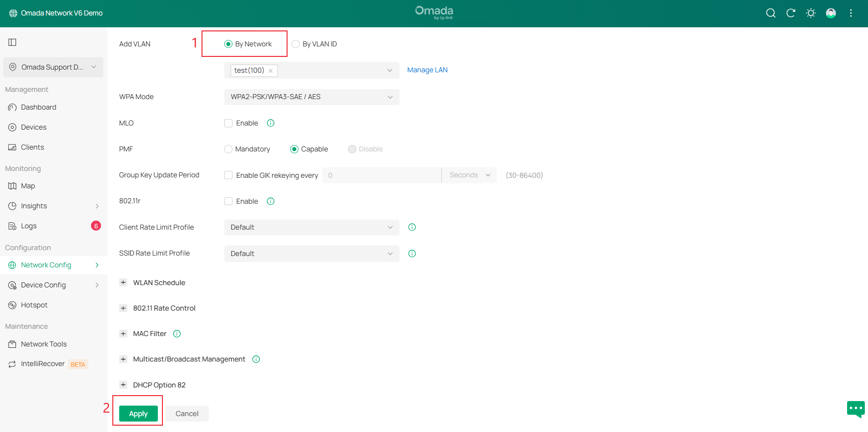Launch Network Tools under Maintenance

click(44, 344)
